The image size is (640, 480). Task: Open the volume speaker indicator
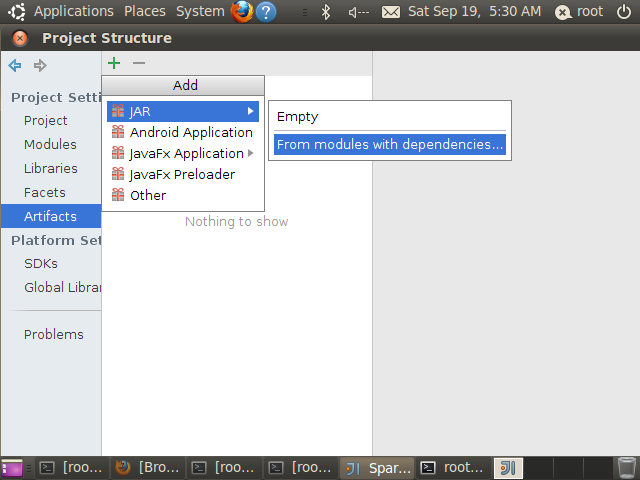click(358, 12)
